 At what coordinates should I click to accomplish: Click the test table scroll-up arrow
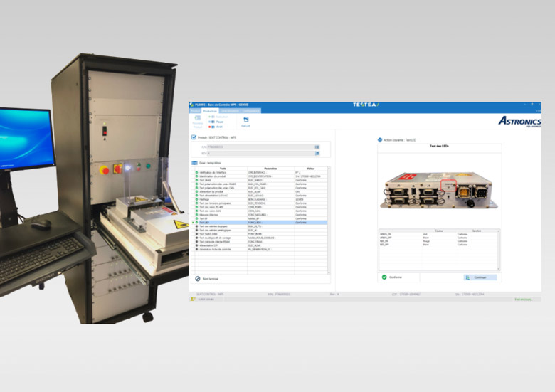329,169
